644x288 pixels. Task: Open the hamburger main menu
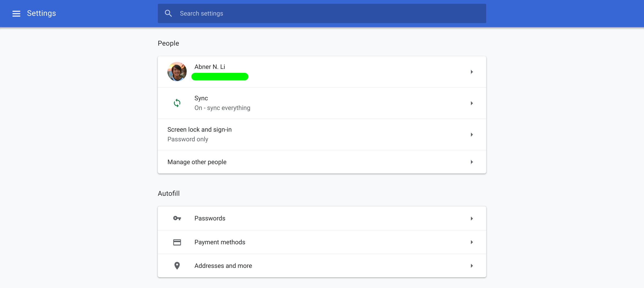point(16,13)
